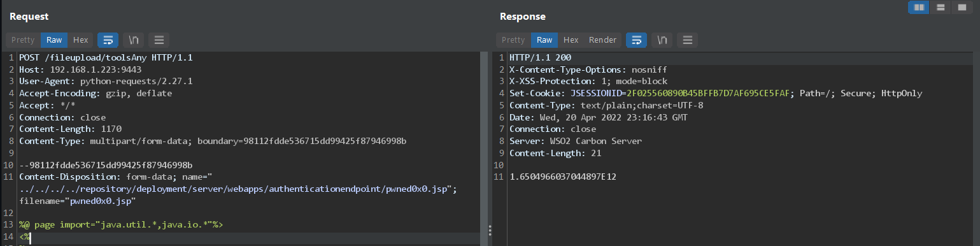Click the Server: WSO2 Carbon Server header
Image resolution: width=980 pixels, height=246 pixels.
coord(576,141)
